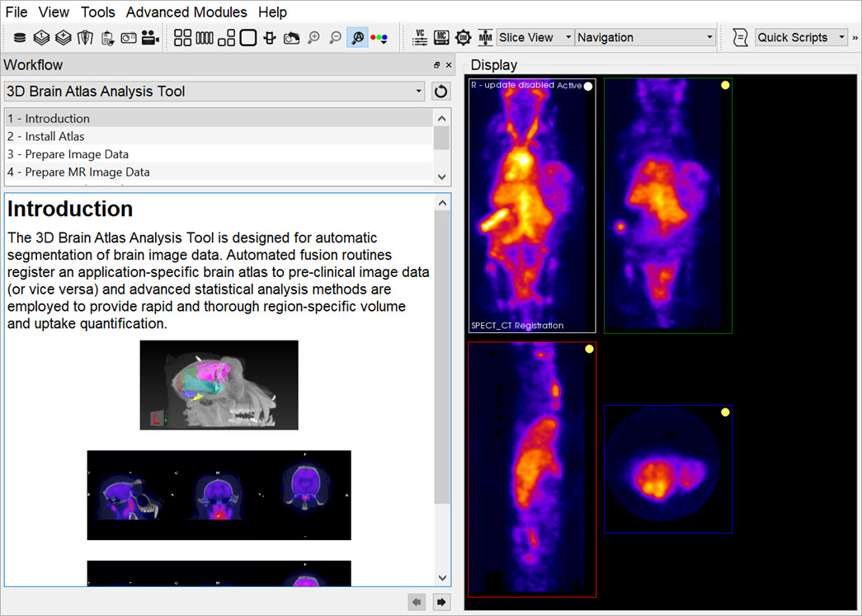Toggle the highlighted auto-zoom magnifier button
The height and width of the screenshot is (616, 862).
357,38
